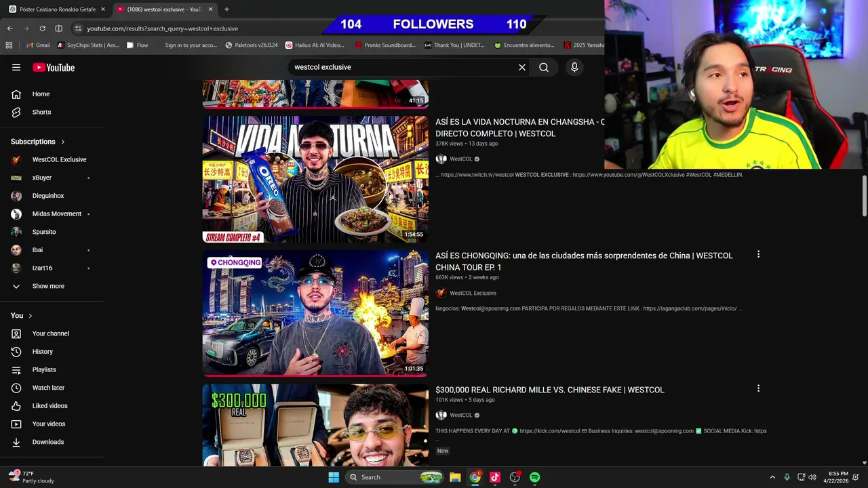Show hidden system tray icons
Screen dimensions: 868x488
click(x=772, y=477)
